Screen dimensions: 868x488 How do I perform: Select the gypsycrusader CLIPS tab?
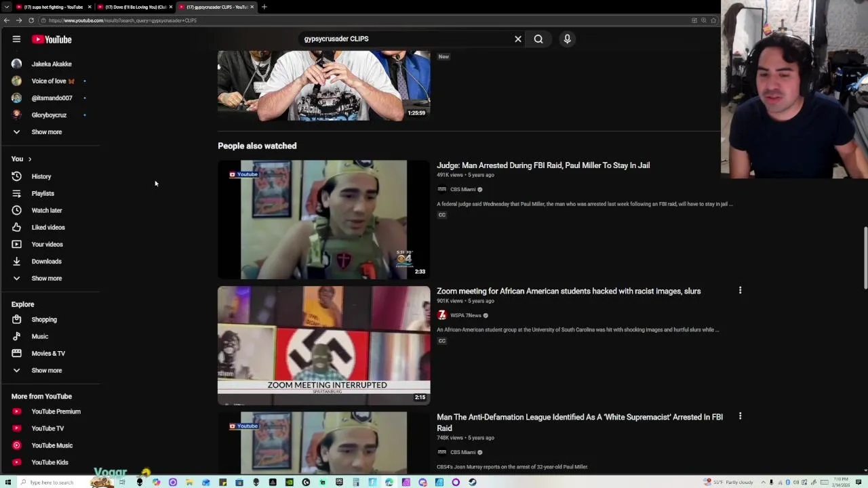216,7
